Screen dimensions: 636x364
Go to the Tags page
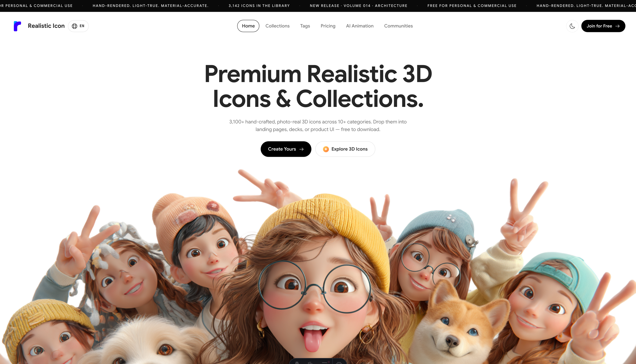point(305,26)
